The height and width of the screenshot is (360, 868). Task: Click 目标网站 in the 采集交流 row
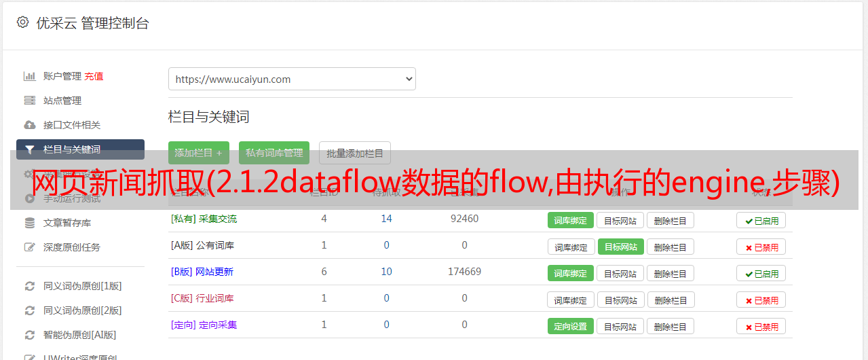[x=620, y=220]
